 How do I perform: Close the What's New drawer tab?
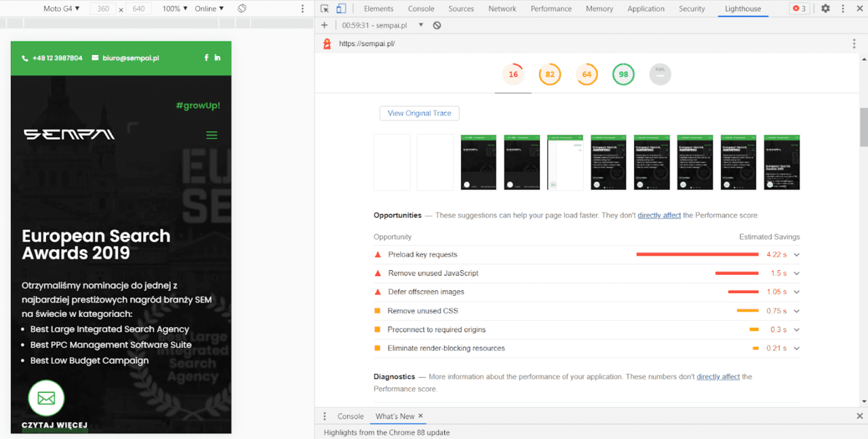coord(420,416)
